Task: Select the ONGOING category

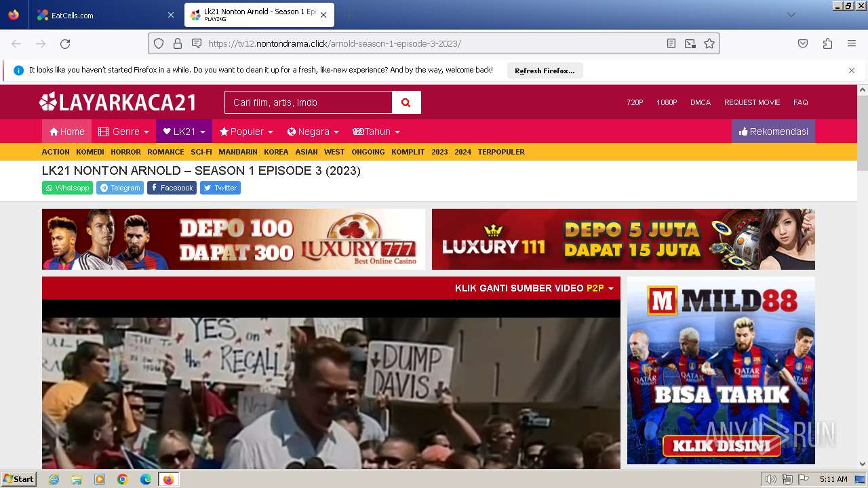Action: click(368, 152)
